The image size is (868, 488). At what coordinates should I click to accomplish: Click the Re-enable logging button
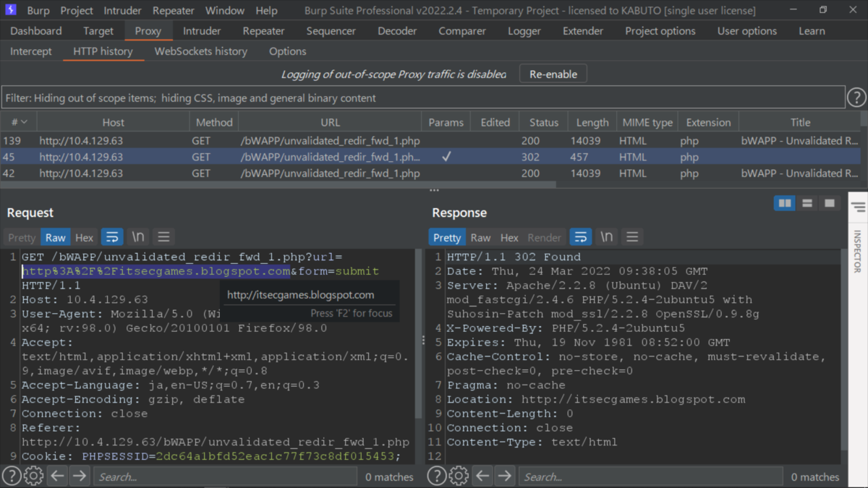tap(553, 74)
